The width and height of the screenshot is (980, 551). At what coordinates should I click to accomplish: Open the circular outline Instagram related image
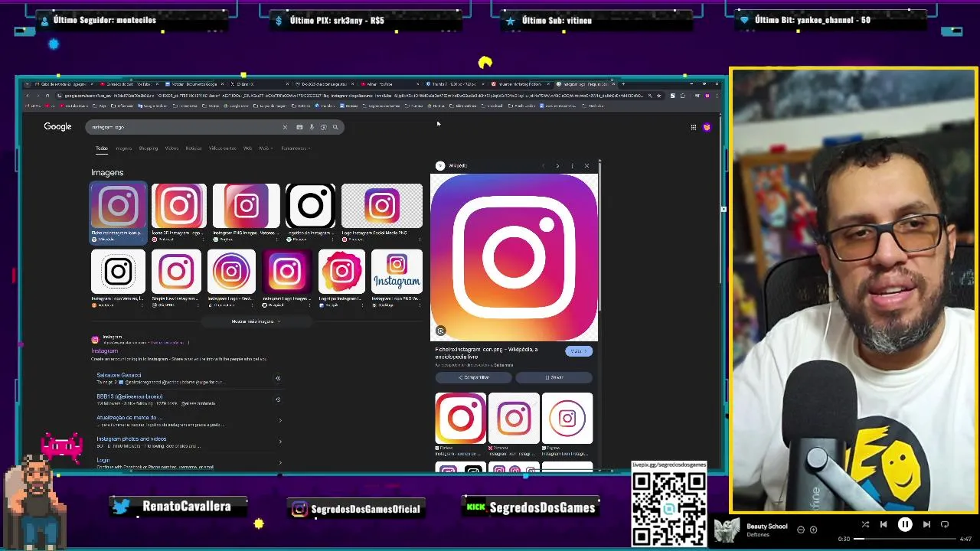567,418
